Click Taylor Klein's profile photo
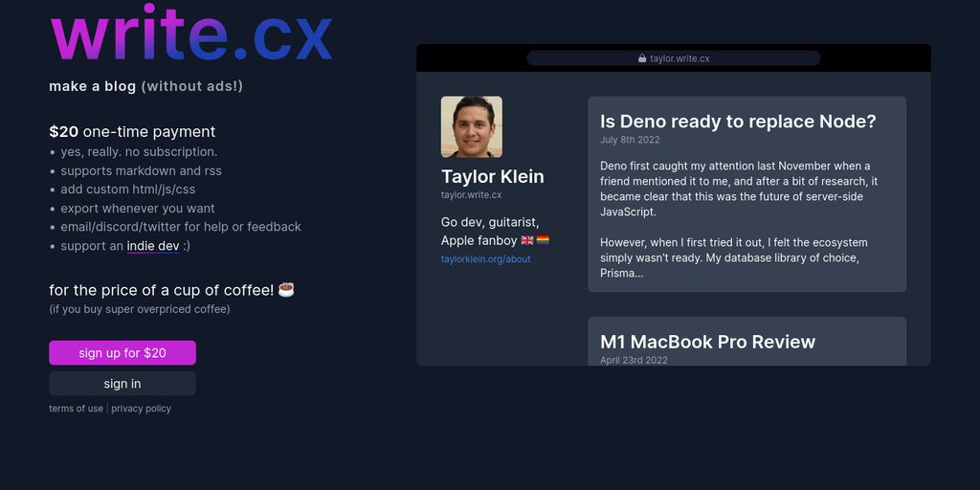 coord(472,127)
